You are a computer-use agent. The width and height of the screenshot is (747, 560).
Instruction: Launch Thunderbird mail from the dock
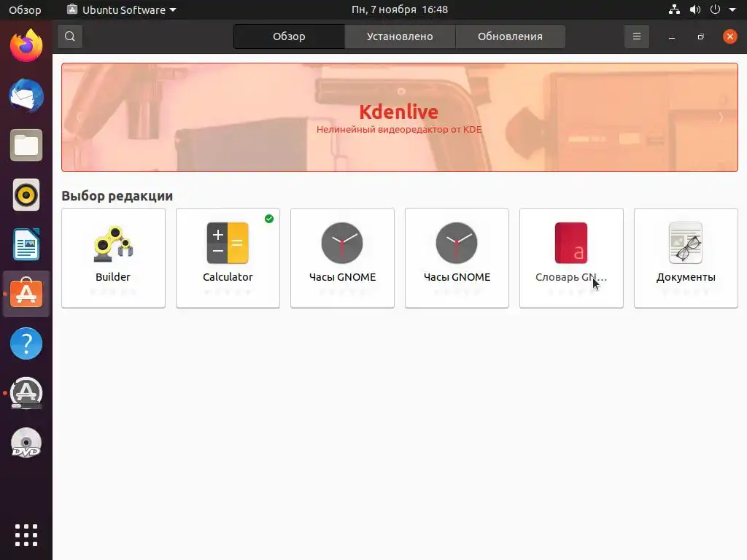point(26,96)
